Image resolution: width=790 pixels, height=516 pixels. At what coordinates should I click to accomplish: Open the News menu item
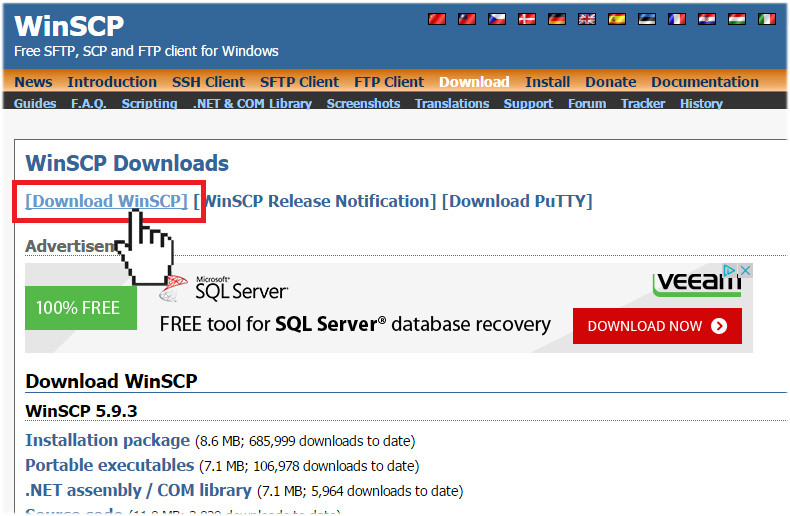tap(33, 82)
